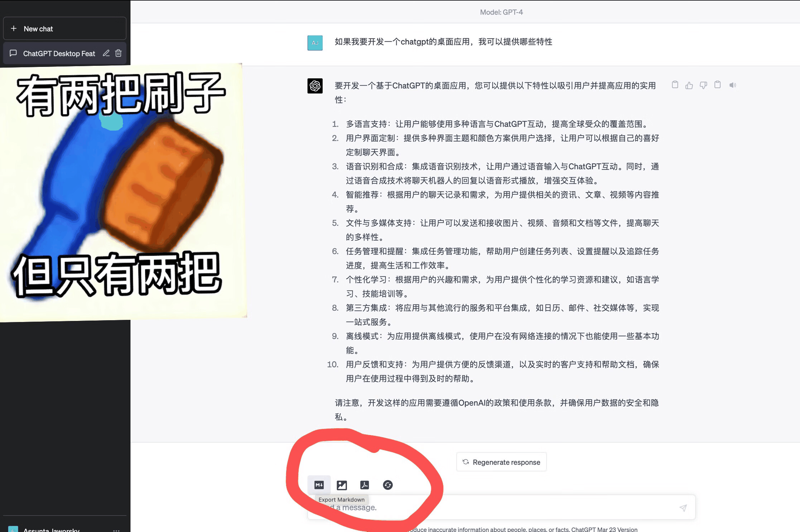This screenshot has height=532, width=800.
Task: Open the three-dots menu beside the username
Action: click(x=116, y=530)
